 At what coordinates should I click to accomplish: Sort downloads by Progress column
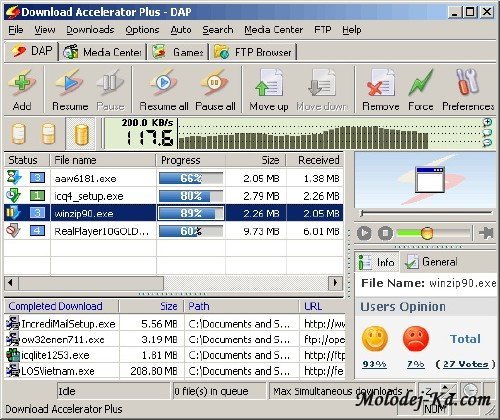pos(191,160)
